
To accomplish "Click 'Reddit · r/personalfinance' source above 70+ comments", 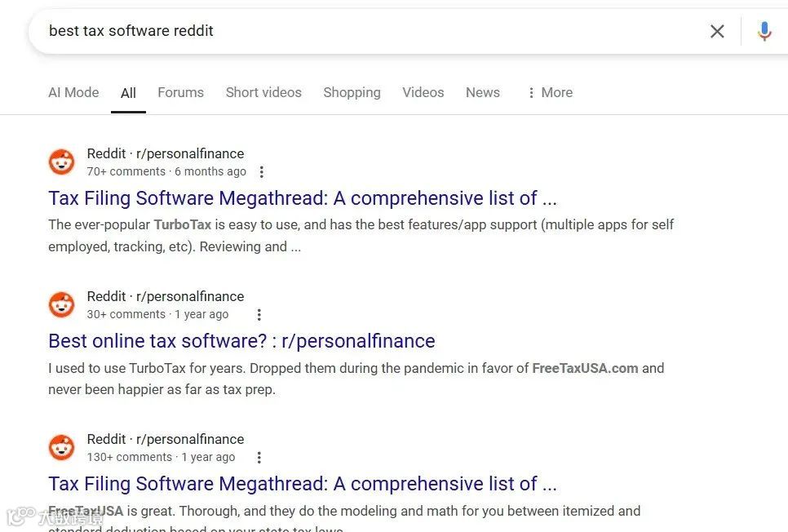I will point(166,153).
